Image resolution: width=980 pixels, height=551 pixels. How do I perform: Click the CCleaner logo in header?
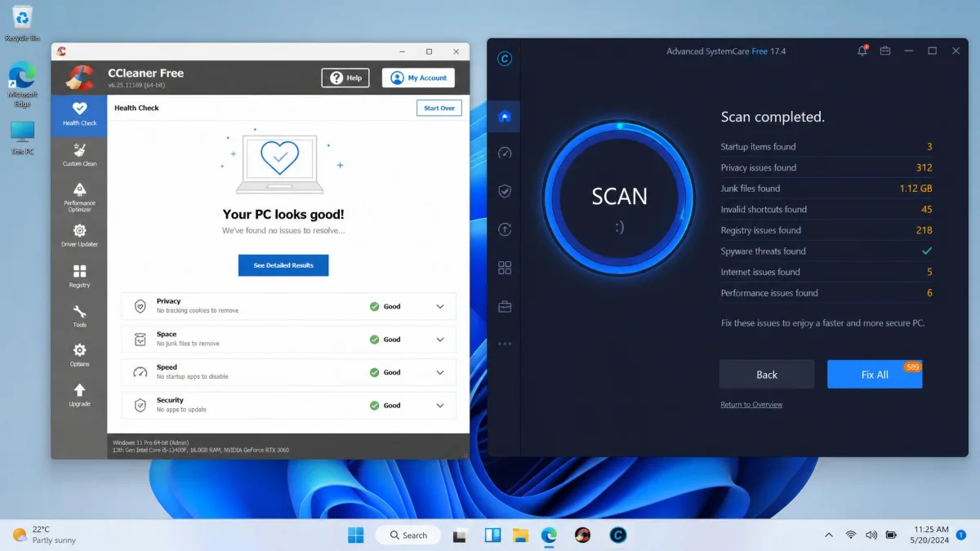click(79, 78)
